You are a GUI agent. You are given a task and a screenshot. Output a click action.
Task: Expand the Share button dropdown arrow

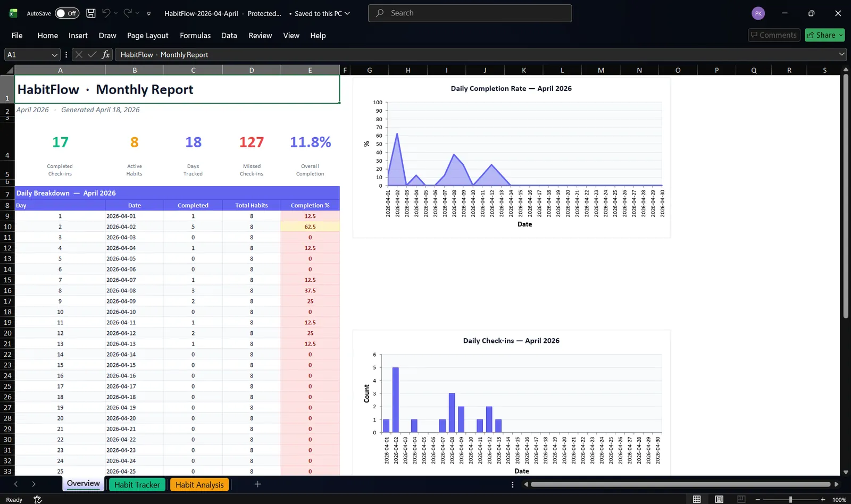click(841, 35)
